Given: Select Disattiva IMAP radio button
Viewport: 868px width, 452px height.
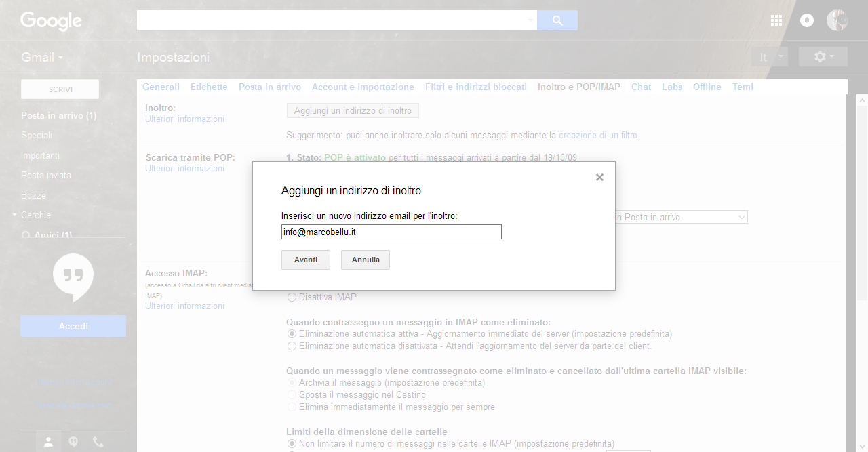Looking at the screenshot, I should (x=292, y=297).
